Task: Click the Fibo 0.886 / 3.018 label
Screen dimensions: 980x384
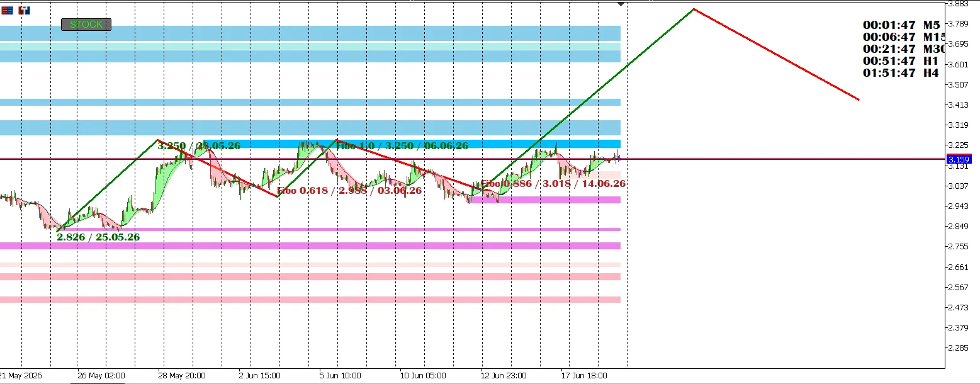Action: click(x=553, y=183)
